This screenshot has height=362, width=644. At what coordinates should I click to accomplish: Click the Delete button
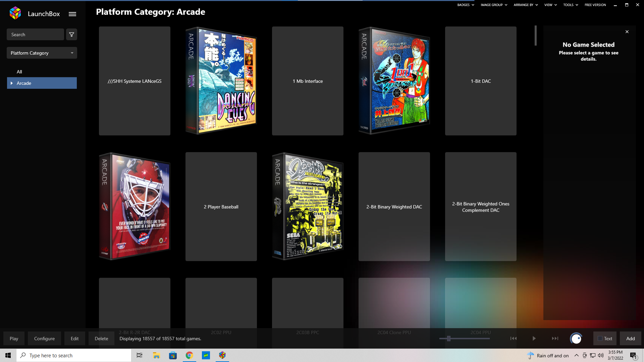tap(101, 339)
